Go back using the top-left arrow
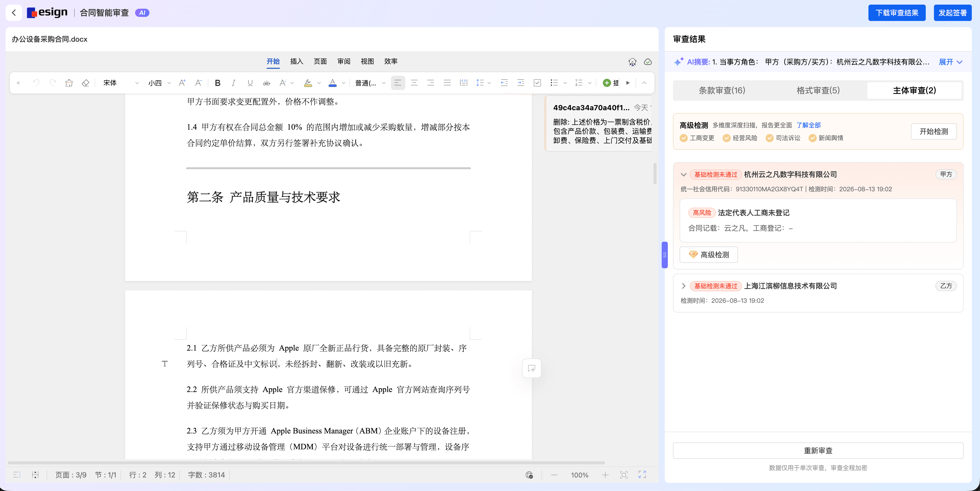 tap(14, 13)
